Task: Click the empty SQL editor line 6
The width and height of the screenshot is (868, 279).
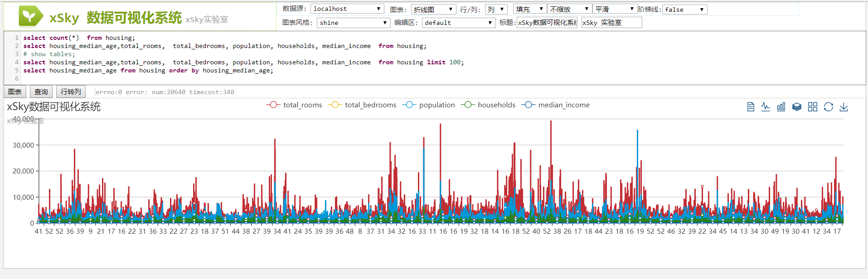Action: pos(443,79)
